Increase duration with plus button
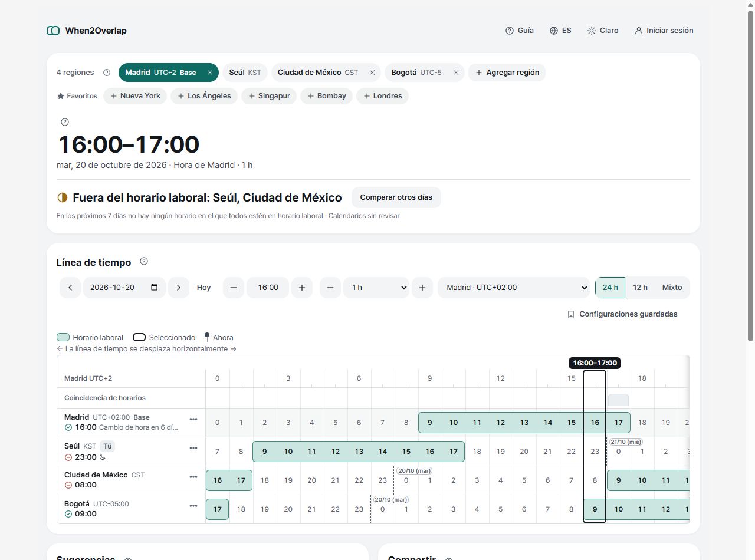 coord(422,288)
